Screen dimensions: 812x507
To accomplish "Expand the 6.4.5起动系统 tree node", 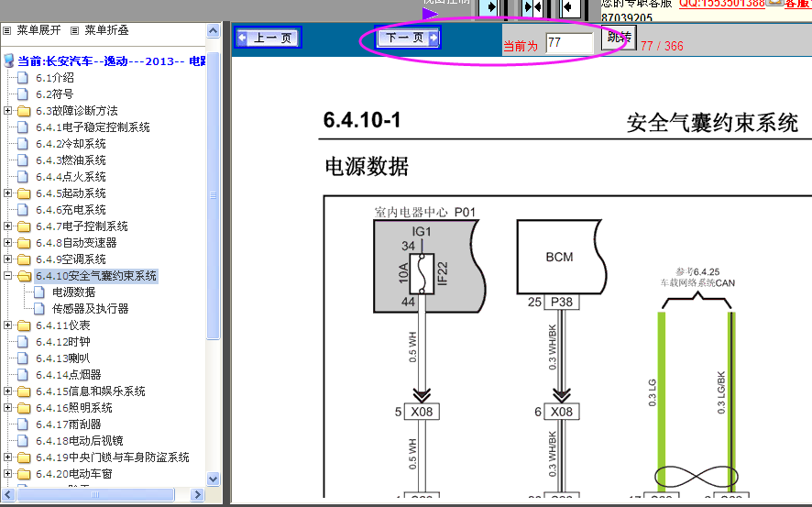I will tap(7, 193).
